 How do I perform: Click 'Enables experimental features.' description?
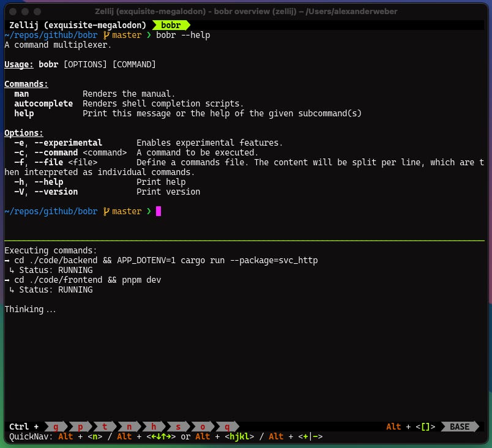pos(210,143)
